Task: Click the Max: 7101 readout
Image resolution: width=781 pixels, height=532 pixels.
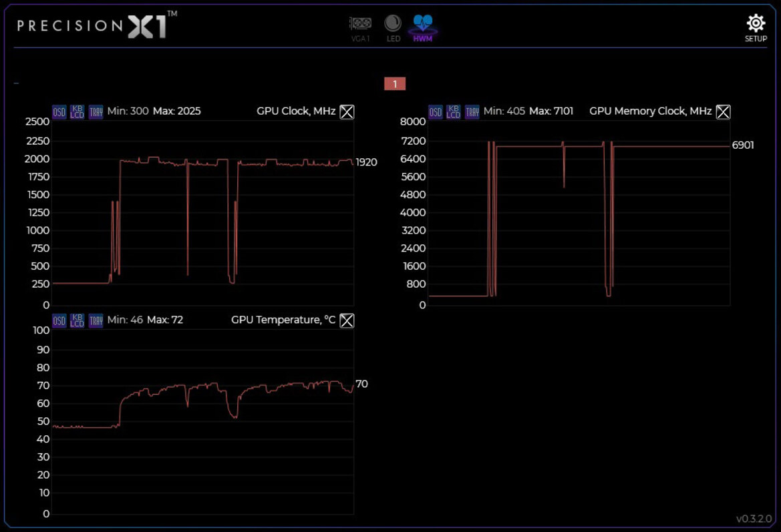Action: 551,111
